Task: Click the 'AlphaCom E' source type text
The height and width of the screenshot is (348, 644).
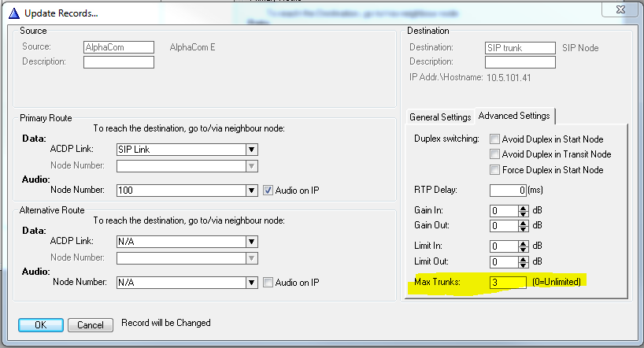Action: tap(192, 47)
